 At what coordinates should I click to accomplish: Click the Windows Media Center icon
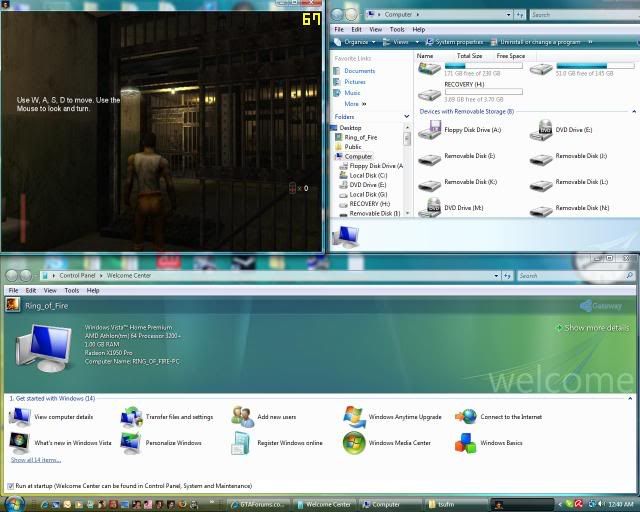pyautogui.click(x=354, y=442)
